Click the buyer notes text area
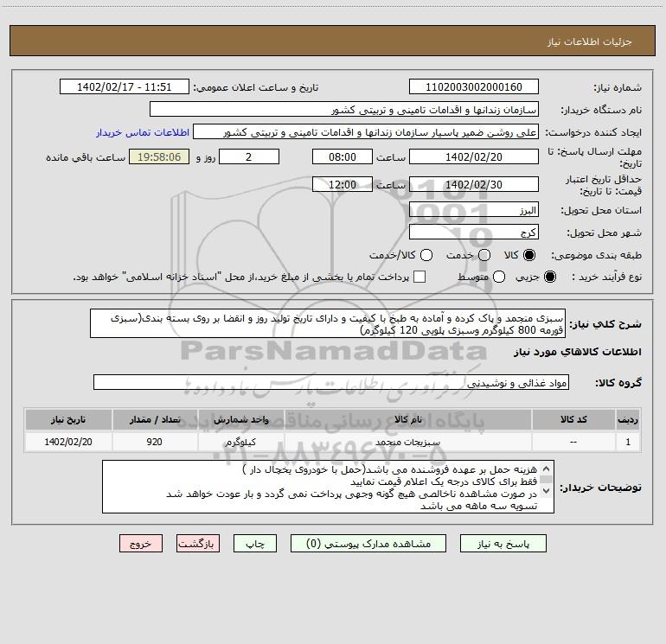666x644 pixels. click(328, 487)
